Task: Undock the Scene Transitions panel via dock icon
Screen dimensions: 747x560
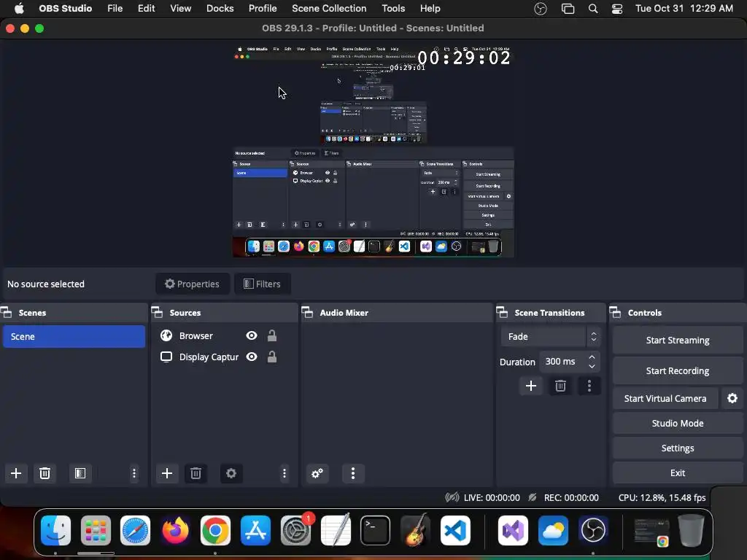Action: point(502,313)
